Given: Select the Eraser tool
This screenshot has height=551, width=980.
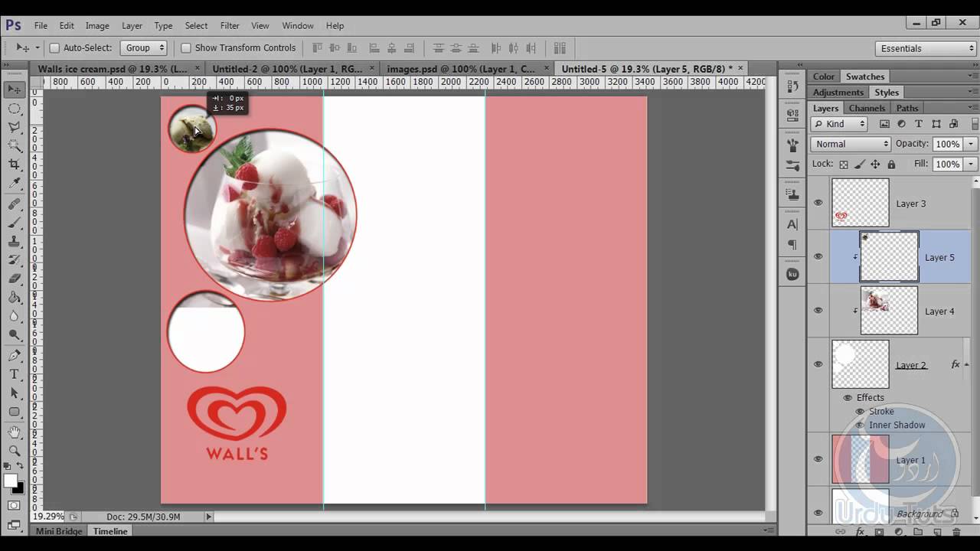Looking at the screenshot, I should pyautogui.click(x=15, y=279).
